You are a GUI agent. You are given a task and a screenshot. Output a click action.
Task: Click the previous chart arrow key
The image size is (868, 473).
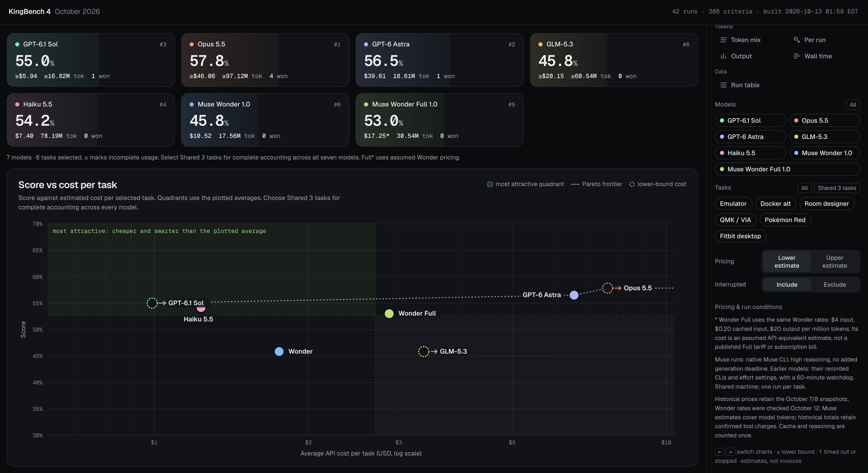[x=719, y=452]
